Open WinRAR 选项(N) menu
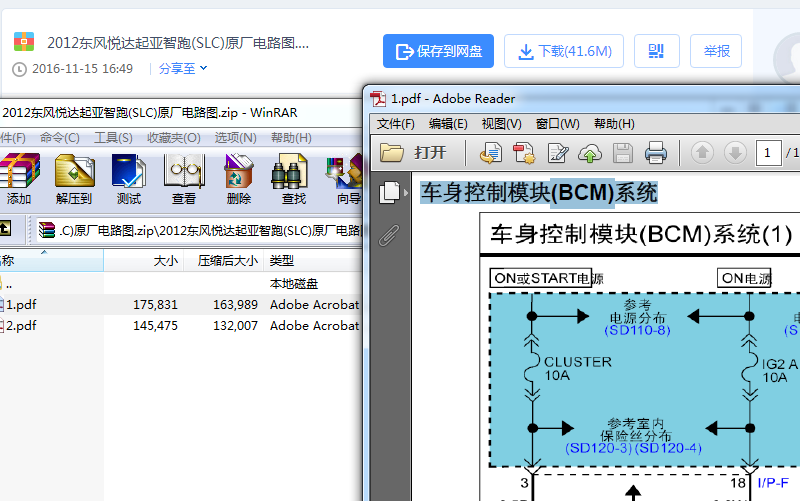Image resolution: width=800 pixels, height=501 pixels. pos(235,138)
